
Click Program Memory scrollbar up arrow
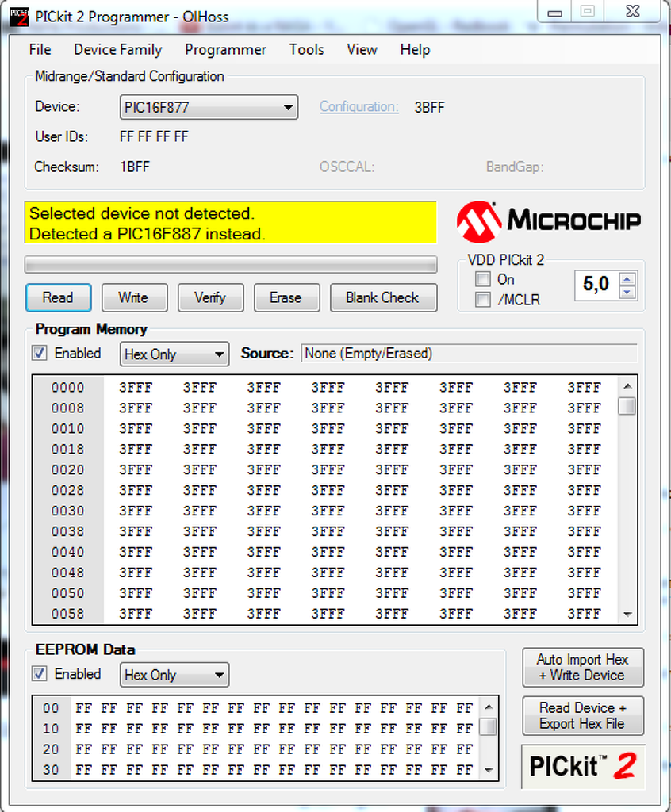click(x=627, y=386)
